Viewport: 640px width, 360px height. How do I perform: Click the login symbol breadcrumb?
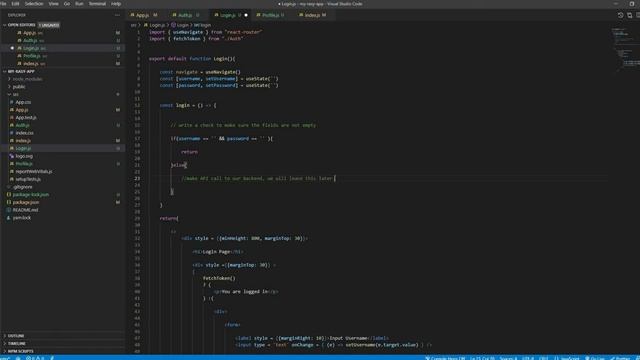point(202,25)
